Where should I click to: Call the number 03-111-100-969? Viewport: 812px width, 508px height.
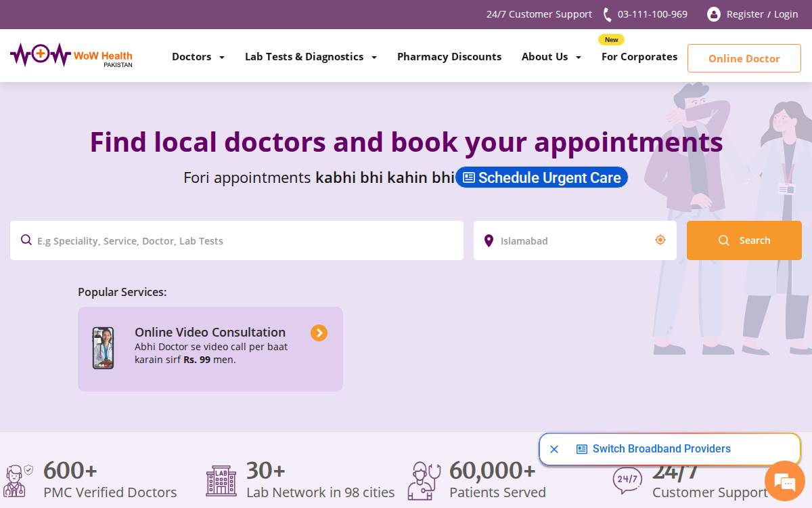652,14
